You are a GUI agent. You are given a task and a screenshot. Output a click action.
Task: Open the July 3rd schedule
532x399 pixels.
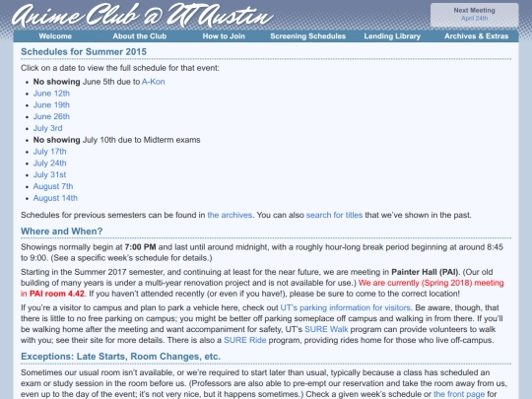(x=48, y=128)
